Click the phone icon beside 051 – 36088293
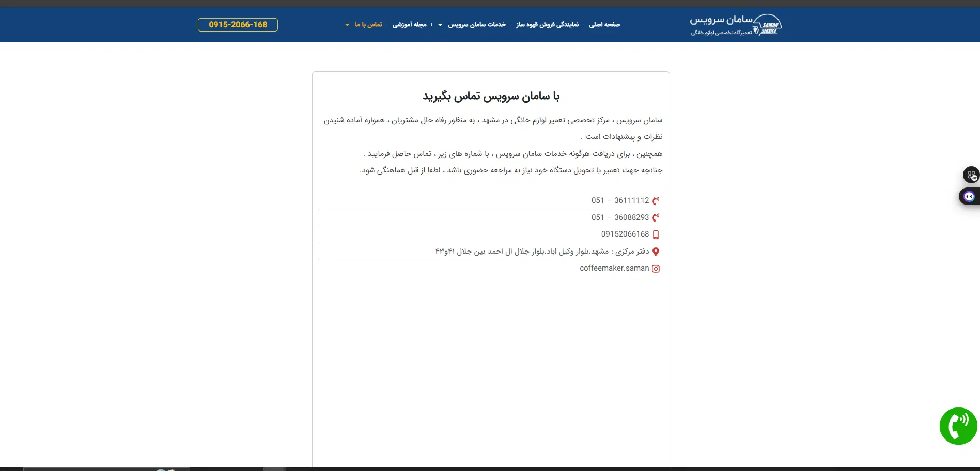Screen dimensions: 980x471 coord(656,218)
